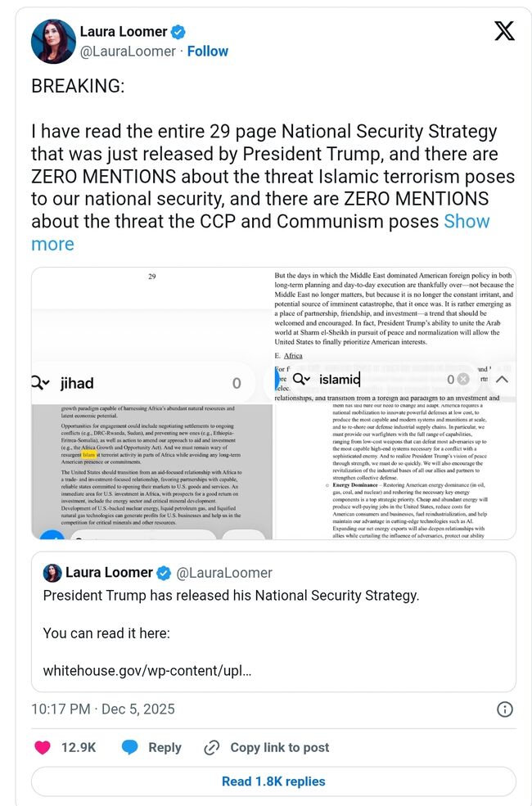Clear the 'islamic' search with the x icon
Screen dimensions: 532x806
pyautogui.click(x=463, y=380)
